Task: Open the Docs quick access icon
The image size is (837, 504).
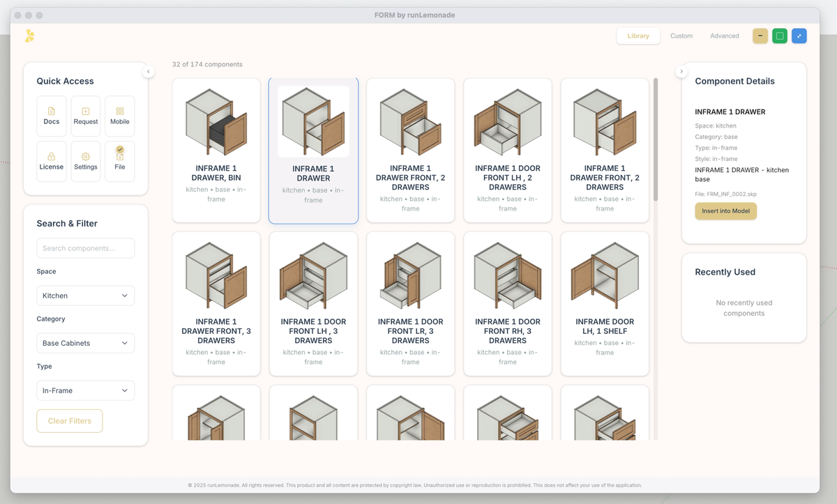Action: pyautogui.click(x=51, y=116)
